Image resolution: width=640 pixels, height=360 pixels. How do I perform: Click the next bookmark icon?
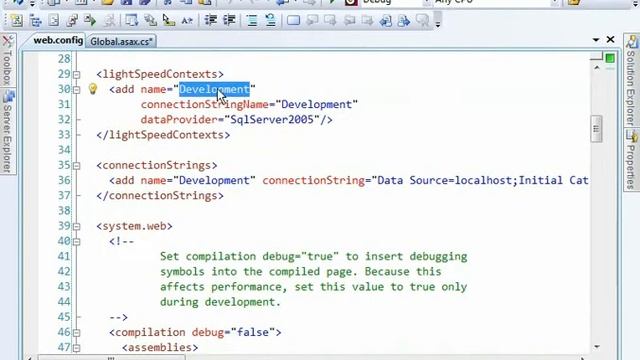[330, 20]
